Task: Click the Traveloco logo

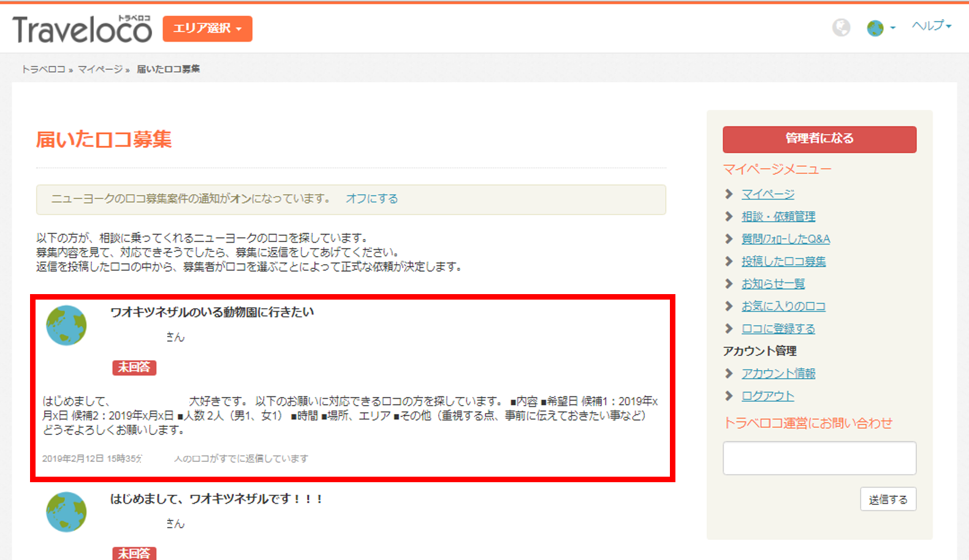Action: tap(82, 29)
